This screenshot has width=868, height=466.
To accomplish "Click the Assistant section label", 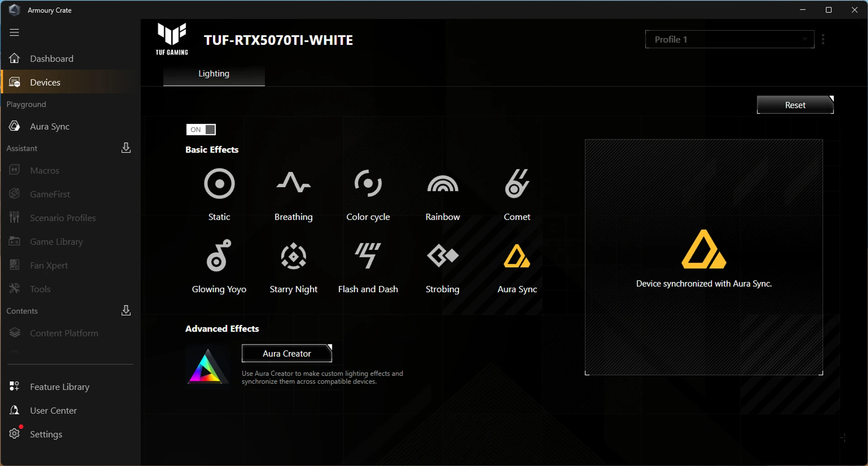I will pos(22,148).
